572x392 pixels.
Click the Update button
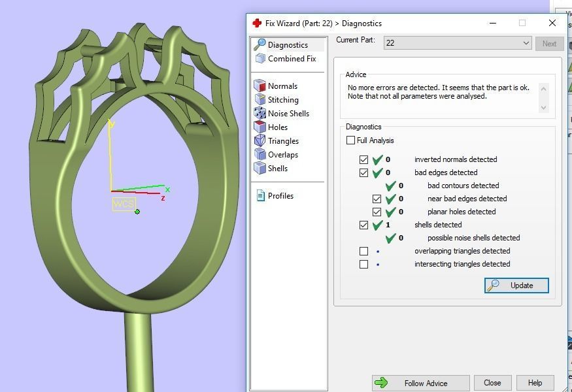click(x=516, y=285)
